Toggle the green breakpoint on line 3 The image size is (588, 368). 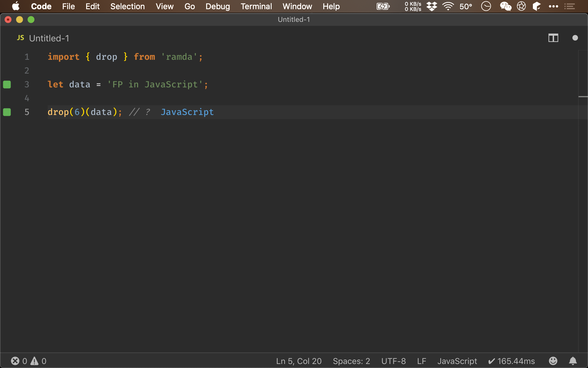pos(8,84)
